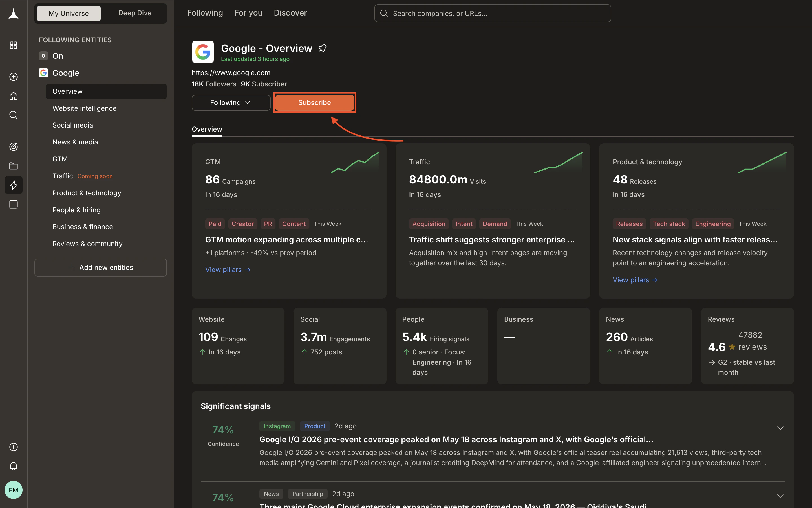Open the Business summary card
The width and height of the screenshot is (812, 508).
pyautogui.click(x=544, y=346)
